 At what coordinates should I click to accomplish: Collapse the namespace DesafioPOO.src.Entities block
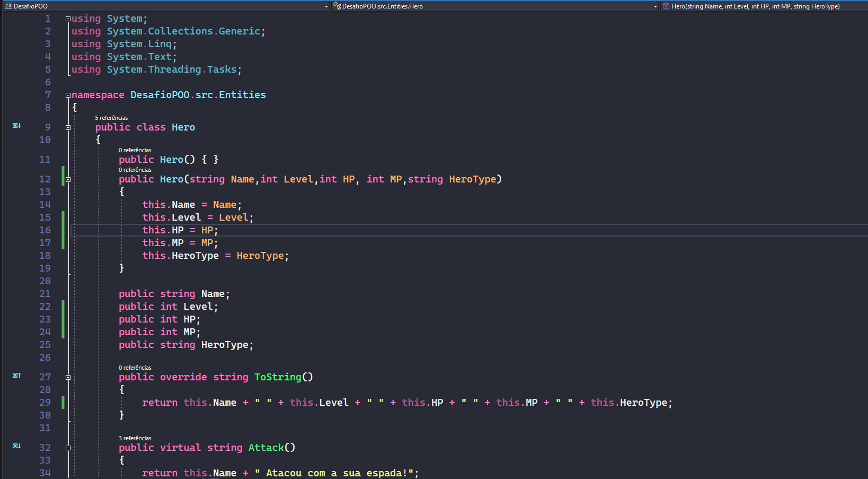(x=67, y=94)
